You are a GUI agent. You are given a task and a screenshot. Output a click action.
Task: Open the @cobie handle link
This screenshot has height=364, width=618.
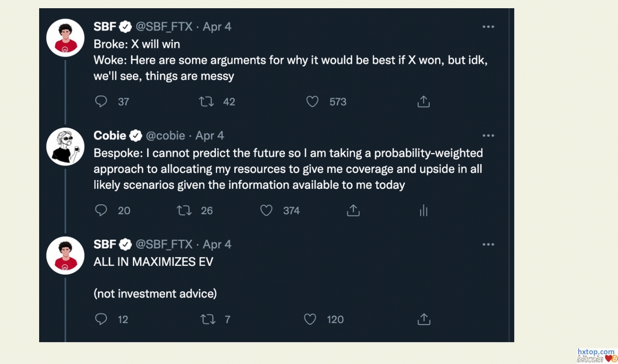pyautogui.click(x=165, y=135)
